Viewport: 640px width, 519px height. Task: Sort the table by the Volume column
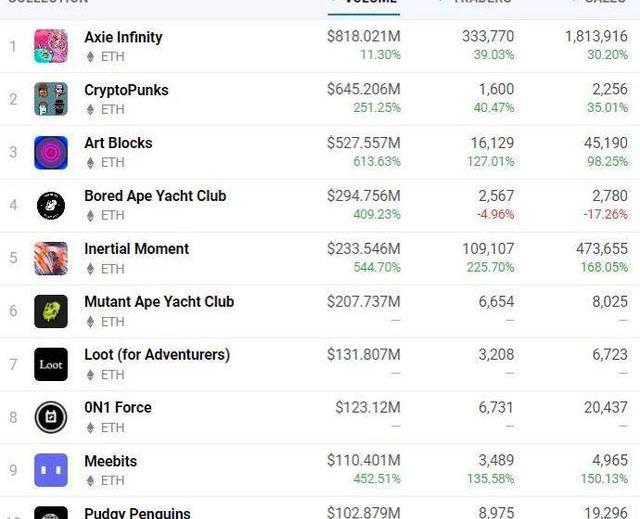pyautogui.click(x=370, y=3)
